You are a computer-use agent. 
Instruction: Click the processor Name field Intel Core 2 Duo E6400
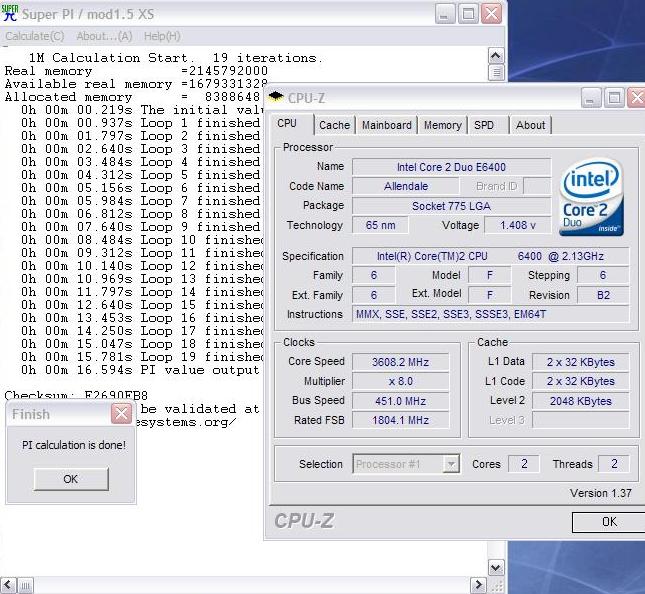[451, 167]
